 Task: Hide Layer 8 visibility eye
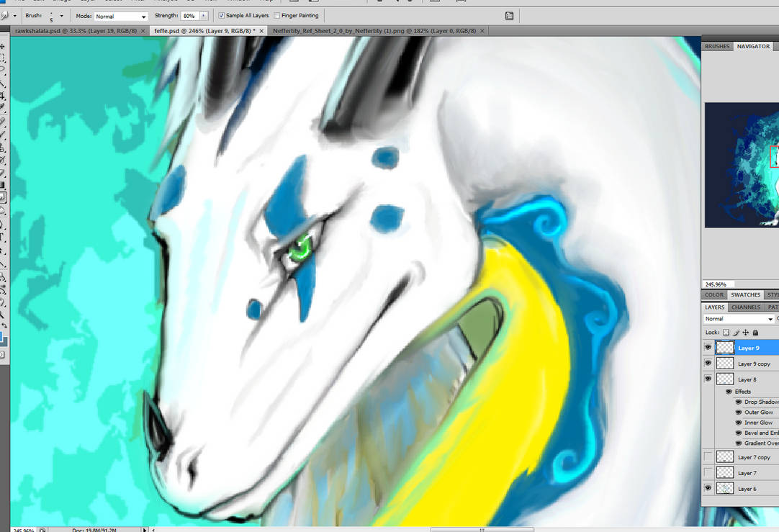(708, 379)
